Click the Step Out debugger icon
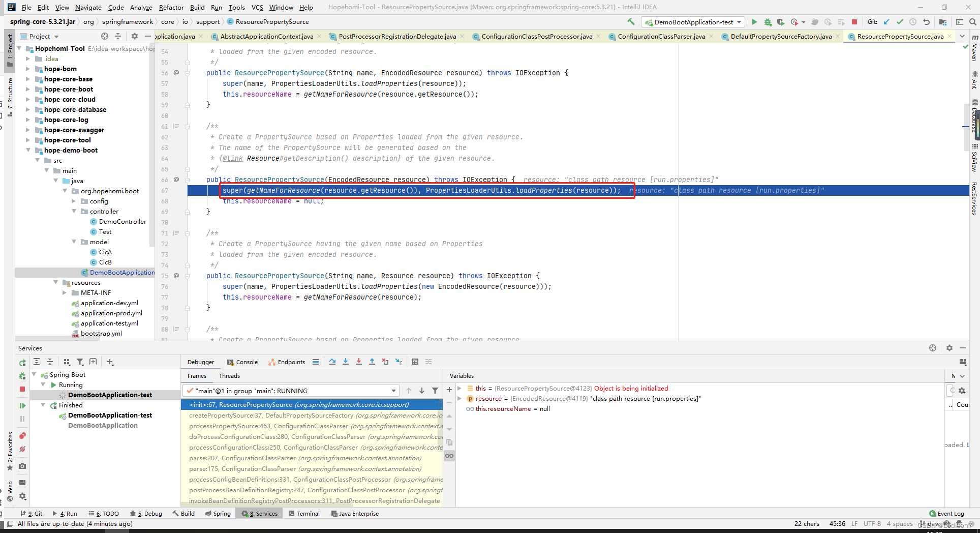The image size is (980, 533). point(372,362)
